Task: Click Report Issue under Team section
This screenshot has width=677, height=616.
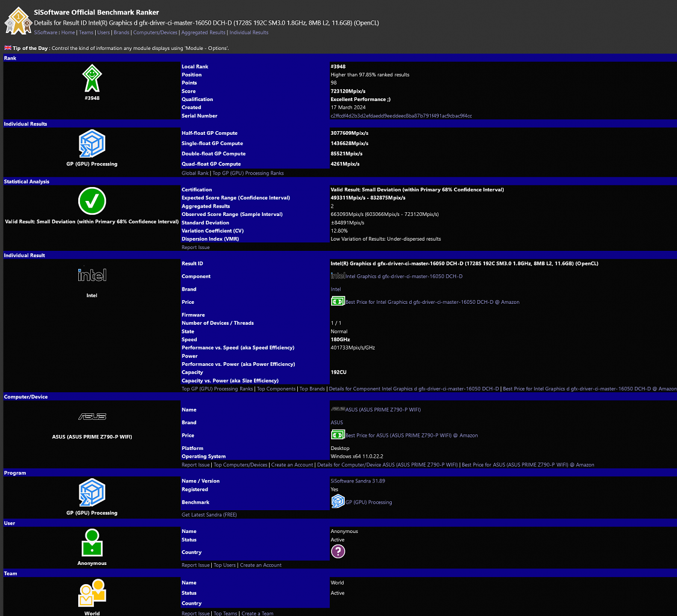Action: [x=196, y=614]
